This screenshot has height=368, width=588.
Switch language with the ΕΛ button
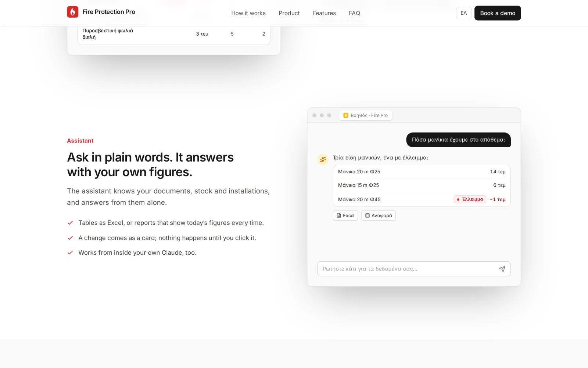click(464, 13)
